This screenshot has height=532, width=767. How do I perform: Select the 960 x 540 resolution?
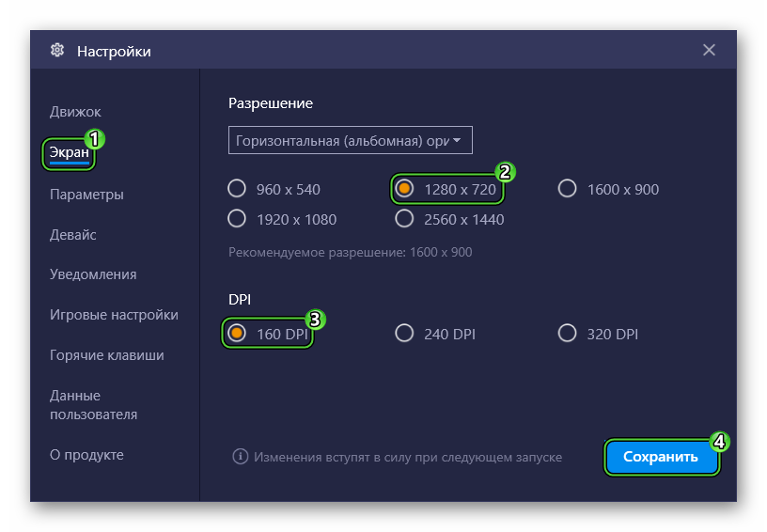click(237, 189)
